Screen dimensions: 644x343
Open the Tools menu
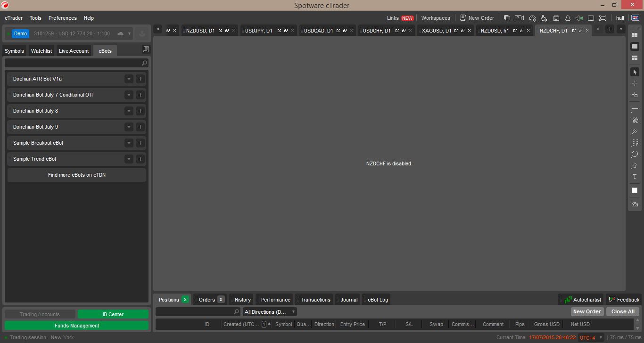pos(35,18)
